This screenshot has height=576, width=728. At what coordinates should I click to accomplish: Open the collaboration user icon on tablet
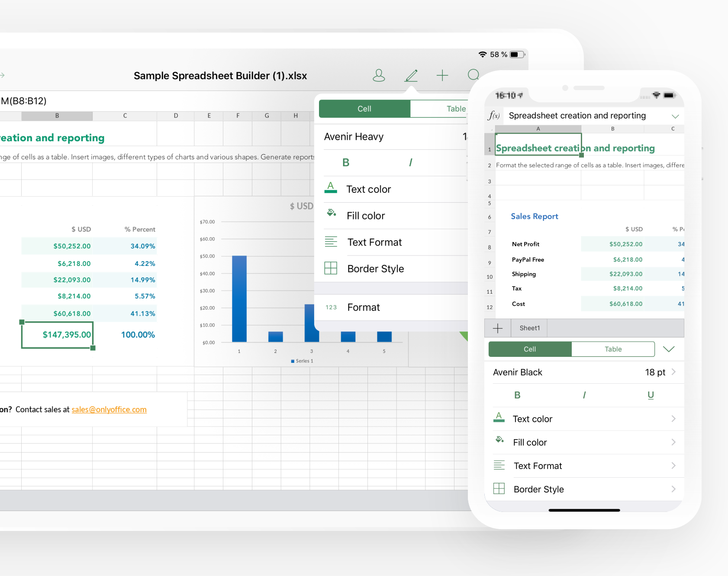click(x=379, y=75)
